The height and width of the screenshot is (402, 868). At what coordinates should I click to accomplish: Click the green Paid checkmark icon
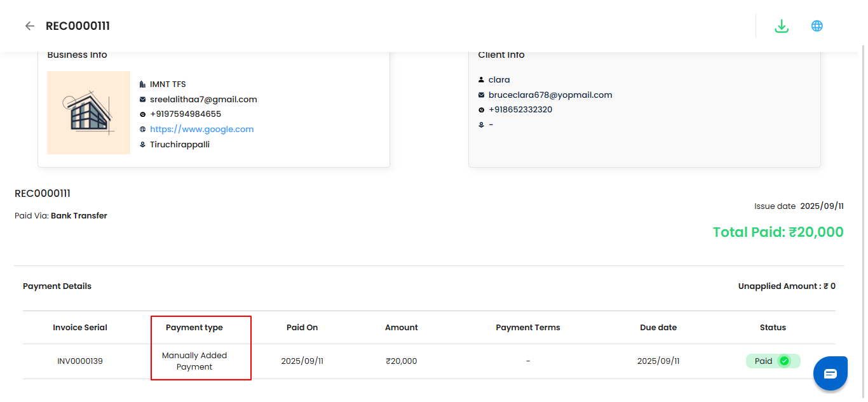coord(784,361)
